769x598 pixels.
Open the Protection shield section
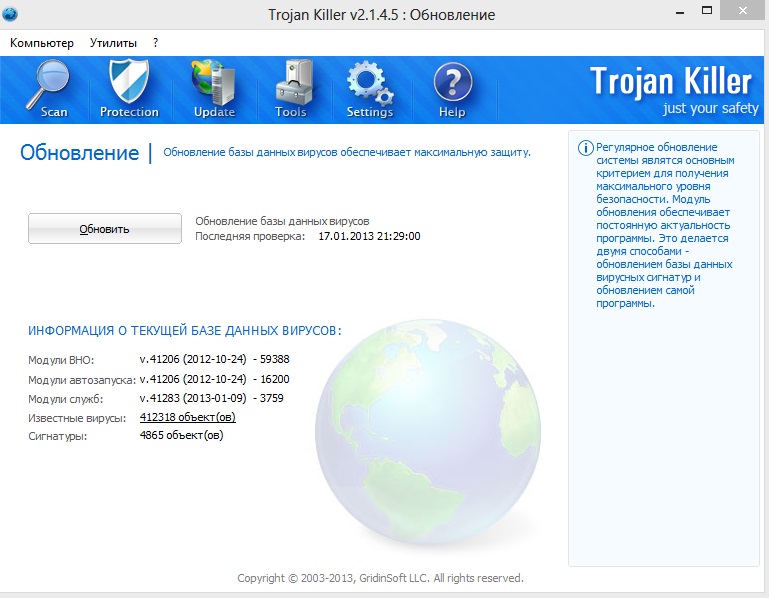tap(129, 89)
